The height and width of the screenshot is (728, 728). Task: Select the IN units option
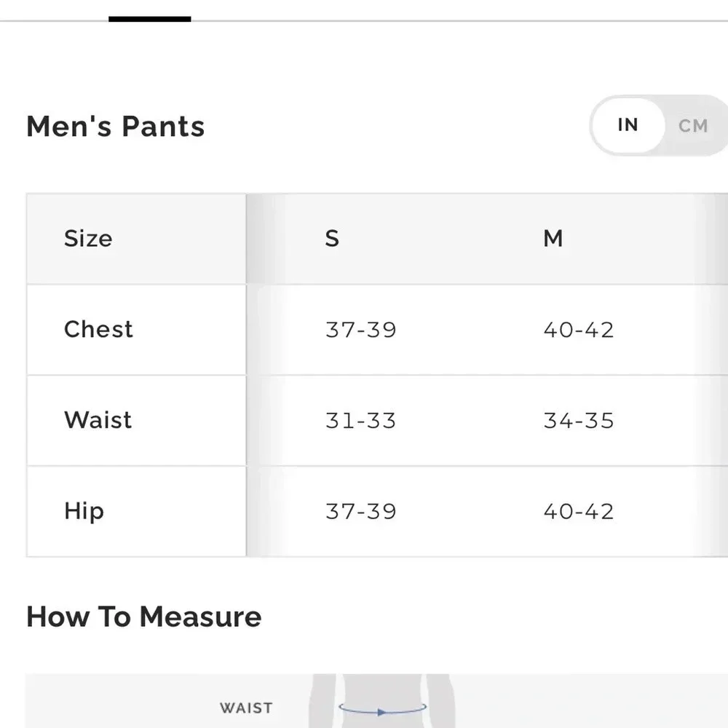628,125
